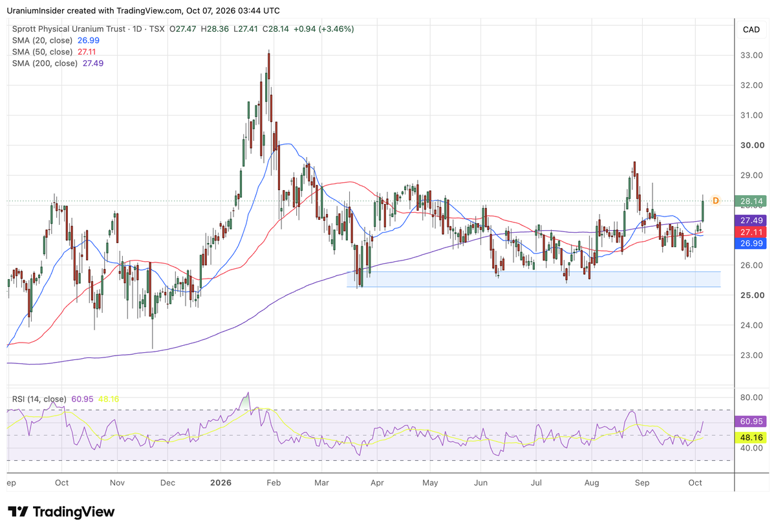Click the 80.00 RSI scale label
This screenshot has height=532, width=776.
pyautogui.click(x=751, y=398)
